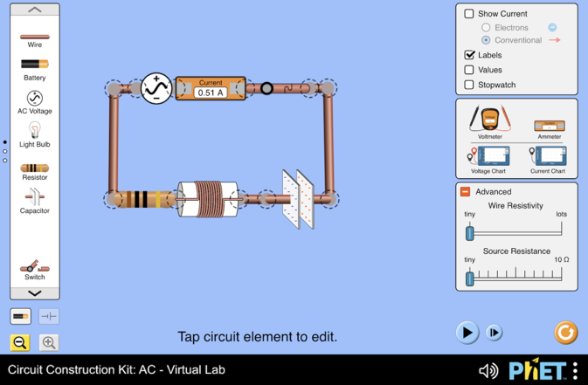Image resolution: width=588 pixels, height=385 pixels.
Task: Collapse the Advanced panel
Action: click(465, 191)
